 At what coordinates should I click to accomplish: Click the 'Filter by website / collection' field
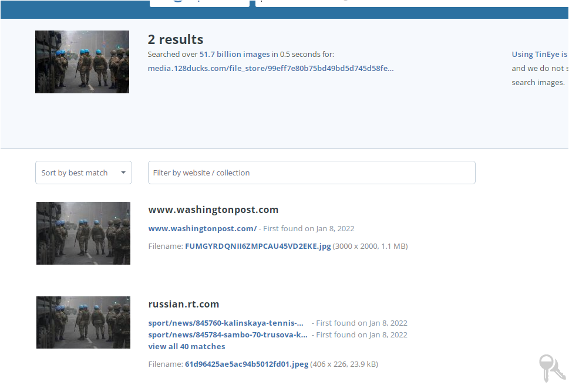pos(311,173)
